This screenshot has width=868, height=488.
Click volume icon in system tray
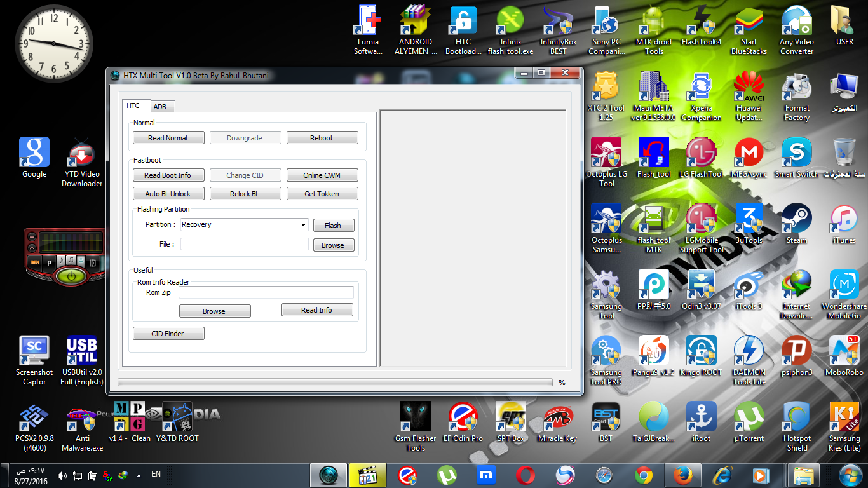[x=62, y=475]
